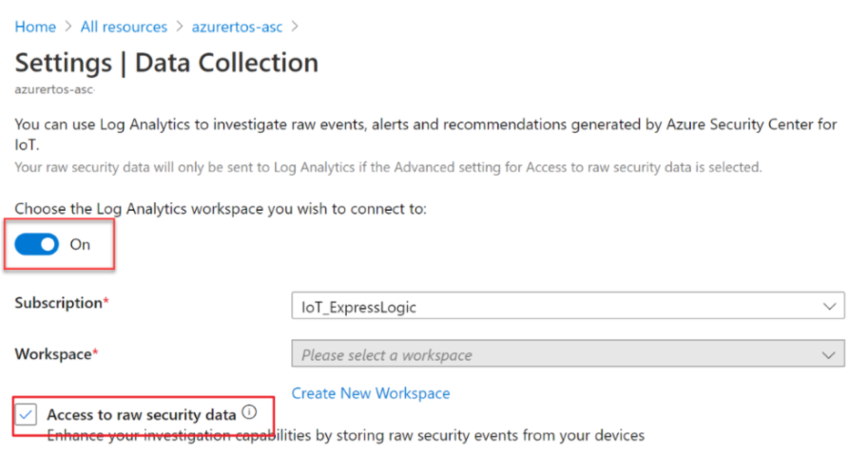Open the Please select a workspace dropdown

568,354
